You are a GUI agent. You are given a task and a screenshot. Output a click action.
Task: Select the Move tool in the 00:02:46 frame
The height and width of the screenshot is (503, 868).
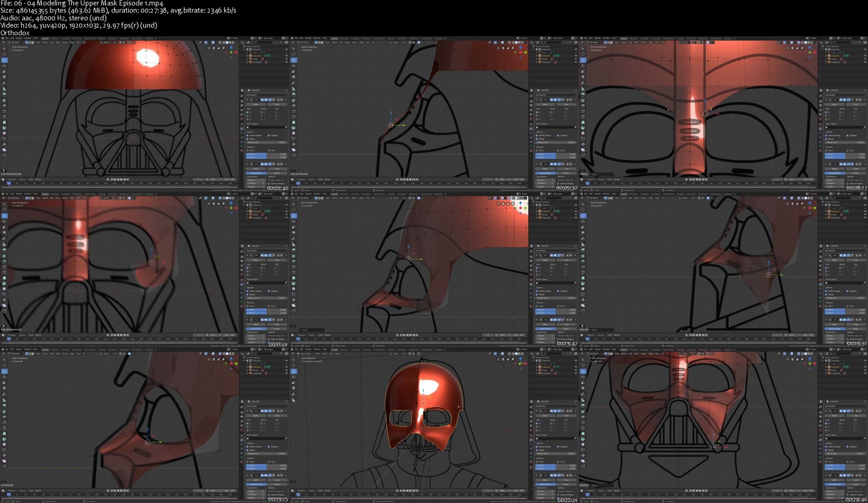5,60
